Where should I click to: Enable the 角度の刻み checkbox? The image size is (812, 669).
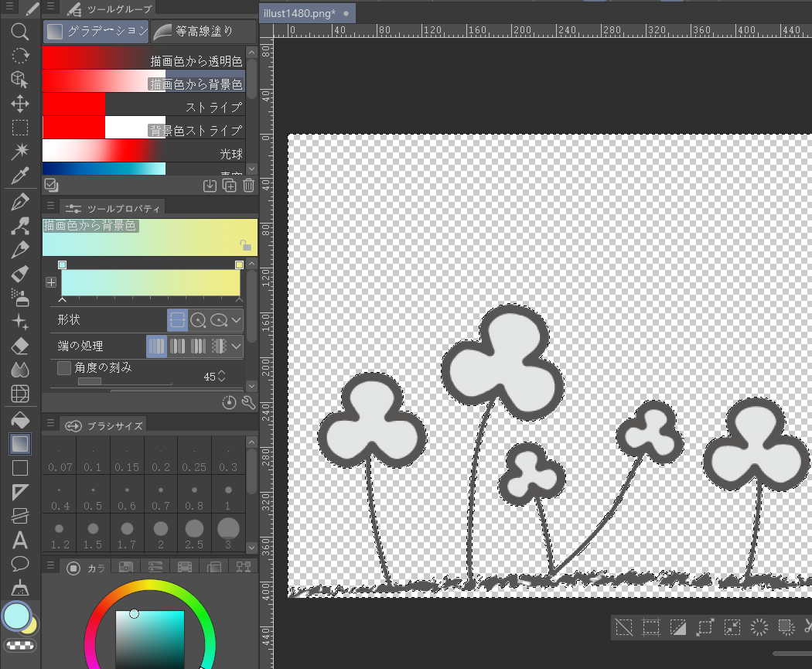pyautogui.click(x=64, y=367)
